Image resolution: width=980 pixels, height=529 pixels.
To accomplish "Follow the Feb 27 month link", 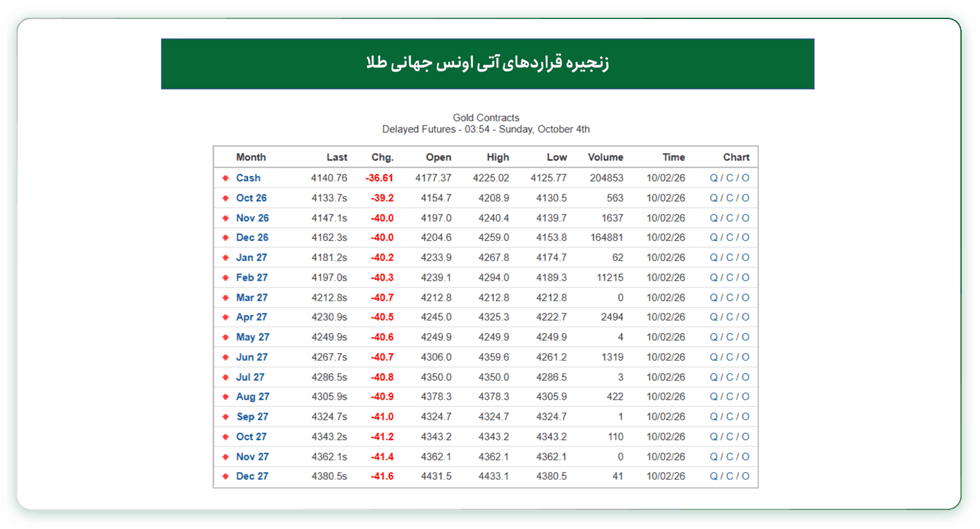I will click(x=252, y=277).
